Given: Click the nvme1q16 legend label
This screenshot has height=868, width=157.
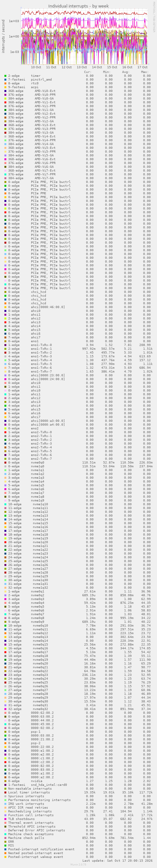Looking at the screenshot, I should coord(40,527).
